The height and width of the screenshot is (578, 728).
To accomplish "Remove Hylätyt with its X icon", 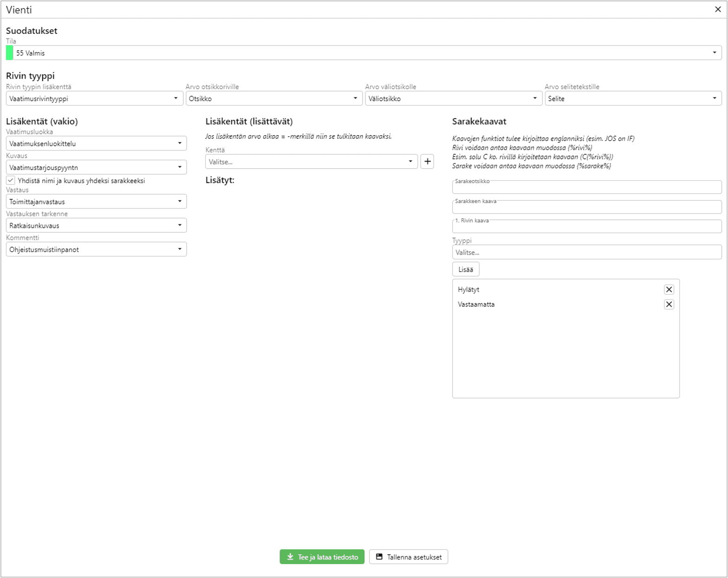I will pyautogui.click(x=669, y=289).
